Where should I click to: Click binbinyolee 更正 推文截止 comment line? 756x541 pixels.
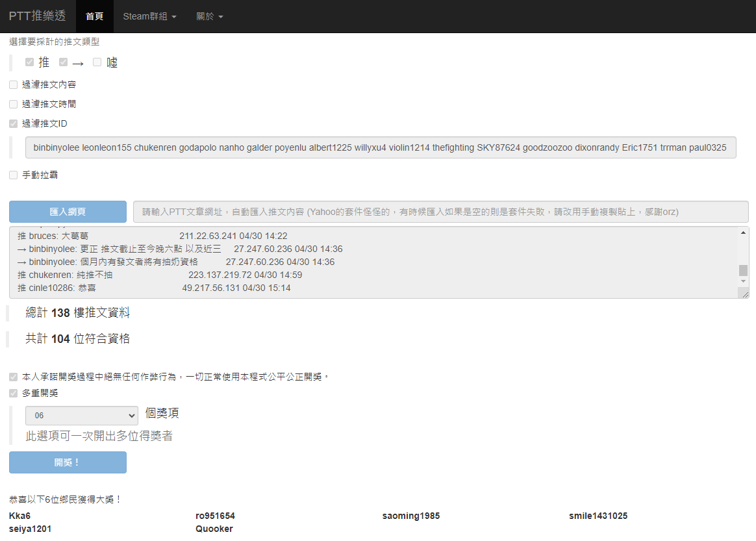point(180,249)
